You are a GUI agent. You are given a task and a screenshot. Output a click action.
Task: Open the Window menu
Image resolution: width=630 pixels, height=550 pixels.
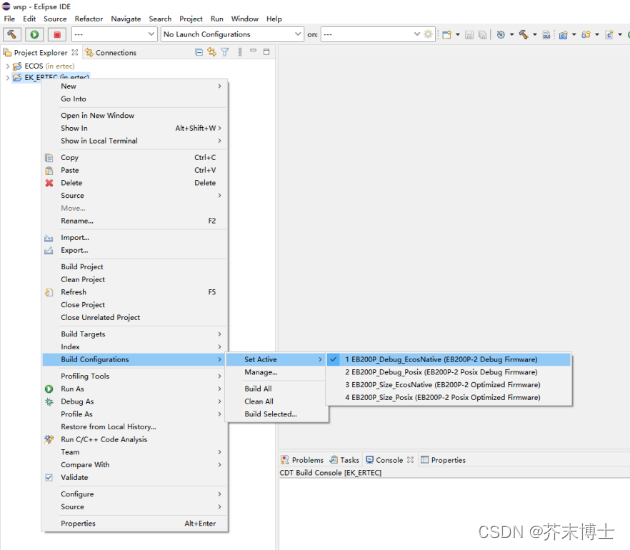(245, 19)
